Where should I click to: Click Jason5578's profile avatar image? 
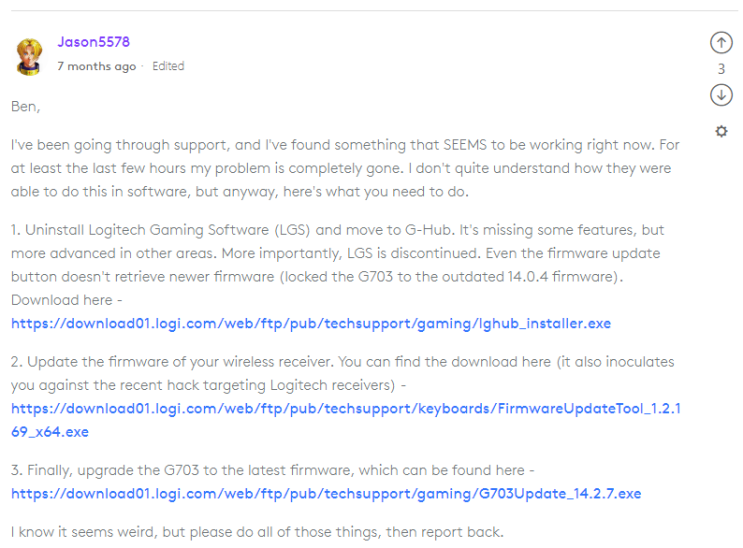tap(29, 56)
